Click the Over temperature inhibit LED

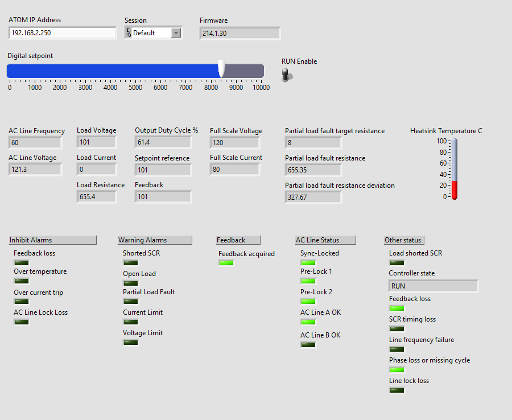(x=21, y=281)
